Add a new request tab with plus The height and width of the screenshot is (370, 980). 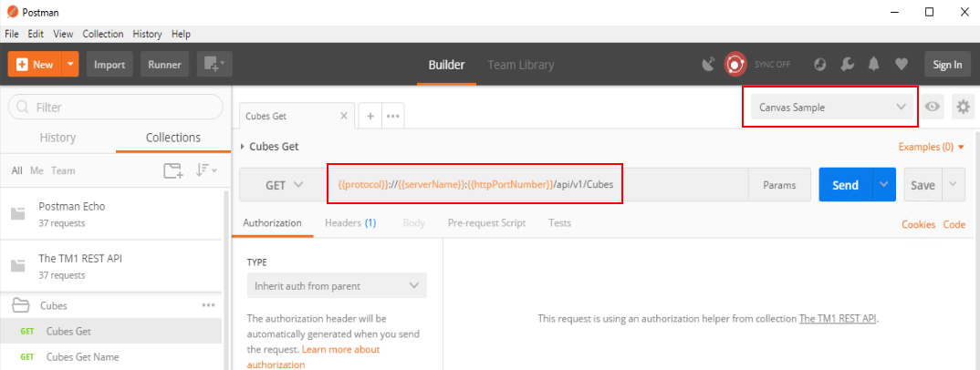(370, 116)
